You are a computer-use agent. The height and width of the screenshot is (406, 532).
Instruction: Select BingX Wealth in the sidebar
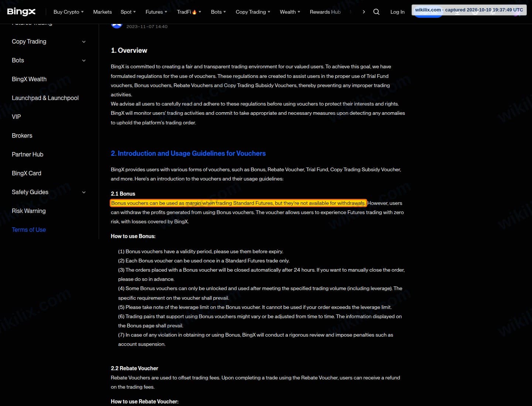click(x=29, y=79)
